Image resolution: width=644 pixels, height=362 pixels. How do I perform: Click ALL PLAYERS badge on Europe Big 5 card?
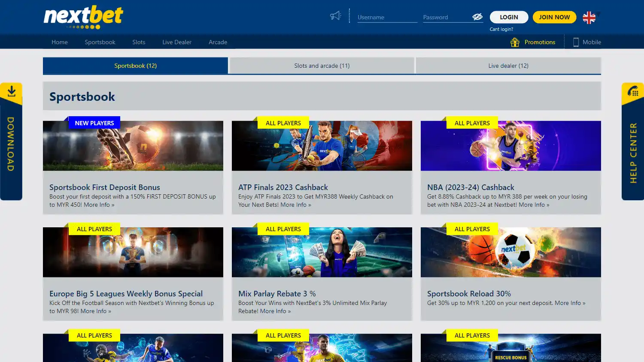click(x=94, y=229)
